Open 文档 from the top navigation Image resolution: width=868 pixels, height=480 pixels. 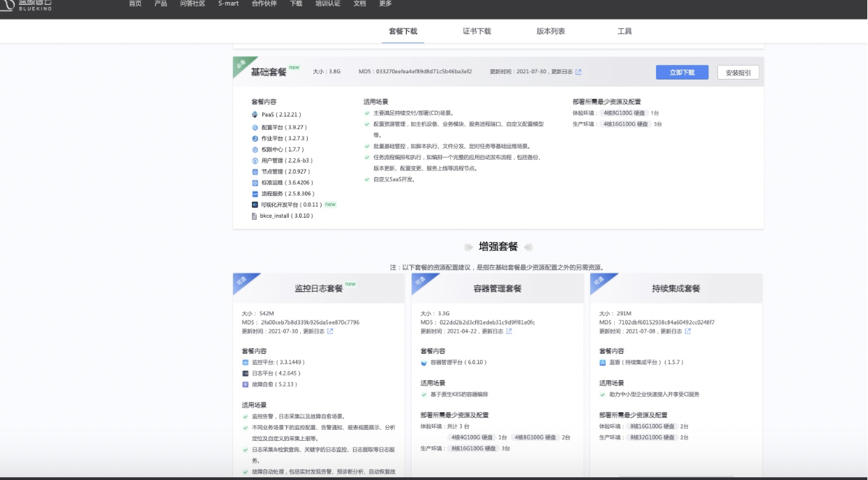tap(359, 3)
